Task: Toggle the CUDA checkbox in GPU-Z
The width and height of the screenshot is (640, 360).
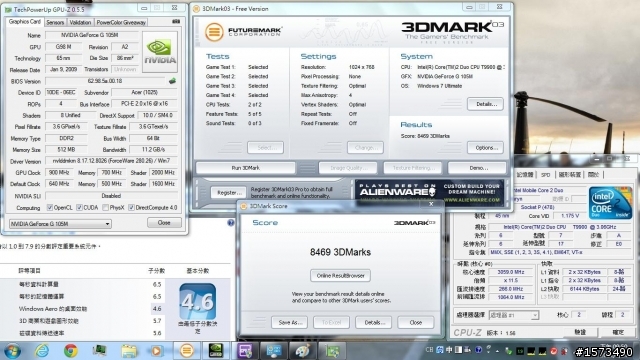Action: pyautogui.click(x=79, y=208)
